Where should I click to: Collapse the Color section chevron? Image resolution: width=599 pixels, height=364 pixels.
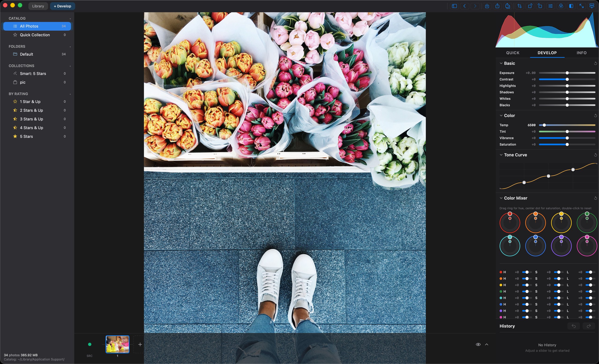pos(501,115)
